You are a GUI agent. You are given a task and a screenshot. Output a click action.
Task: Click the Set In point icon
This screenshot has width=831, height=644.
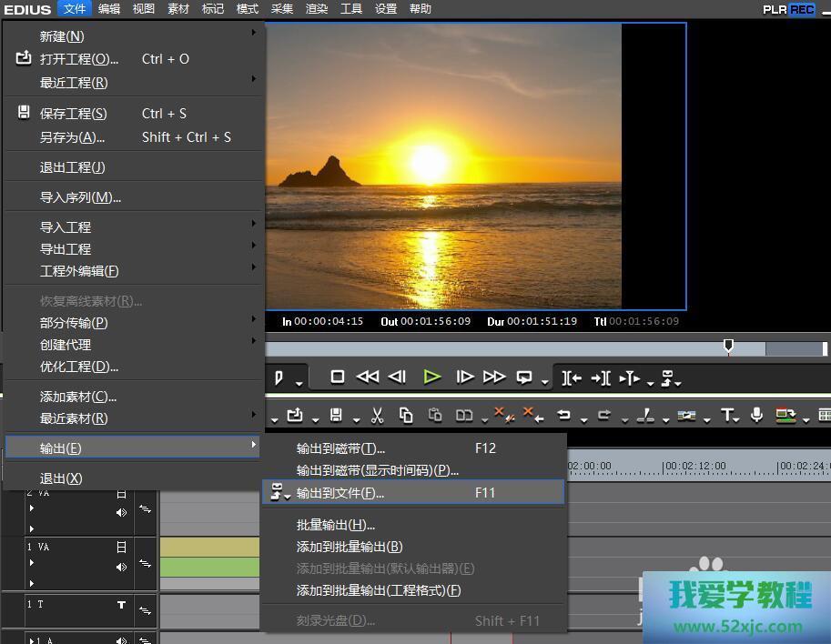(x=571, y=377)
